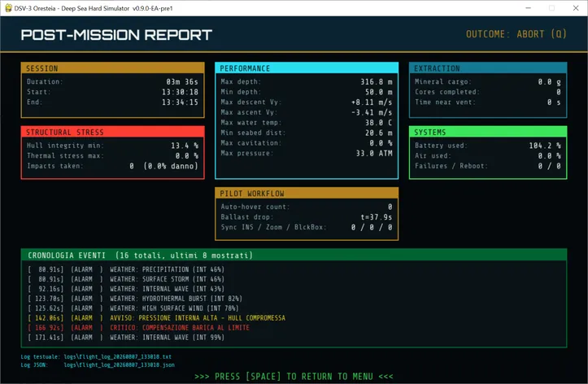This screenshot has width=588, height=384.
Task: Click Hull integrity min value 13.4 %
Action: click(185, 146)
